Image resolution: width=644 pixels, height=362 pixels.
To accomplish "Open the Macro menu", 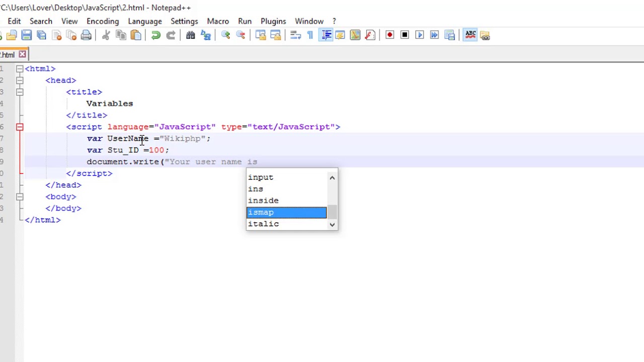I will (218, 21).
